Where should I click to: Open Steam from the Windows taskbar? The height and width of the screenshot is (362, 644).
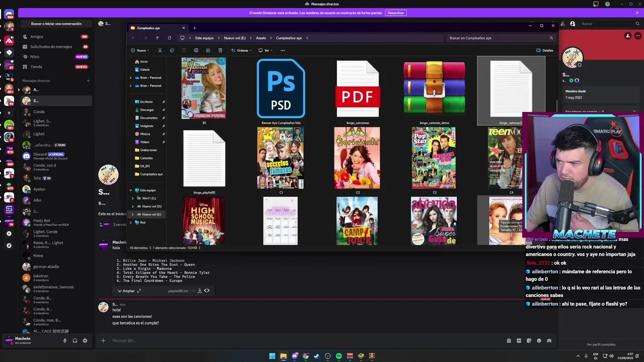316,356
